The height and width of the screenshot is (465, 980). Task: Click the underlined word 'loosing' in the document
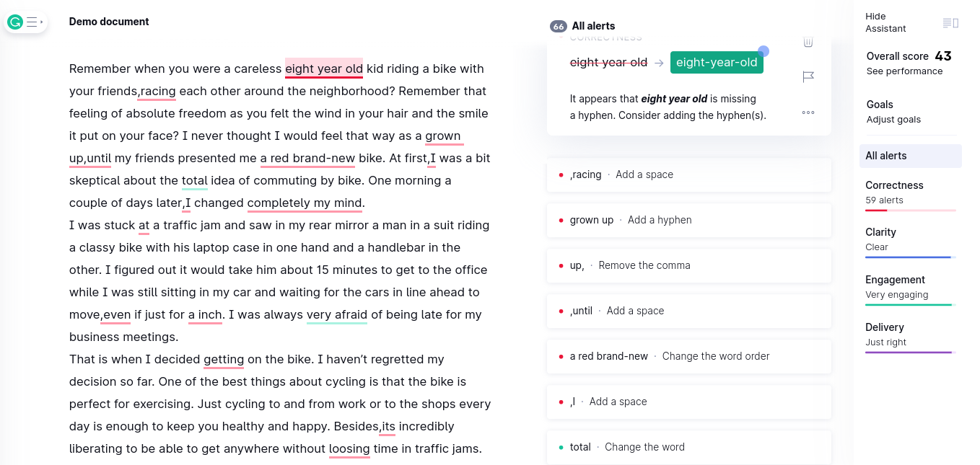coord(349,449)
